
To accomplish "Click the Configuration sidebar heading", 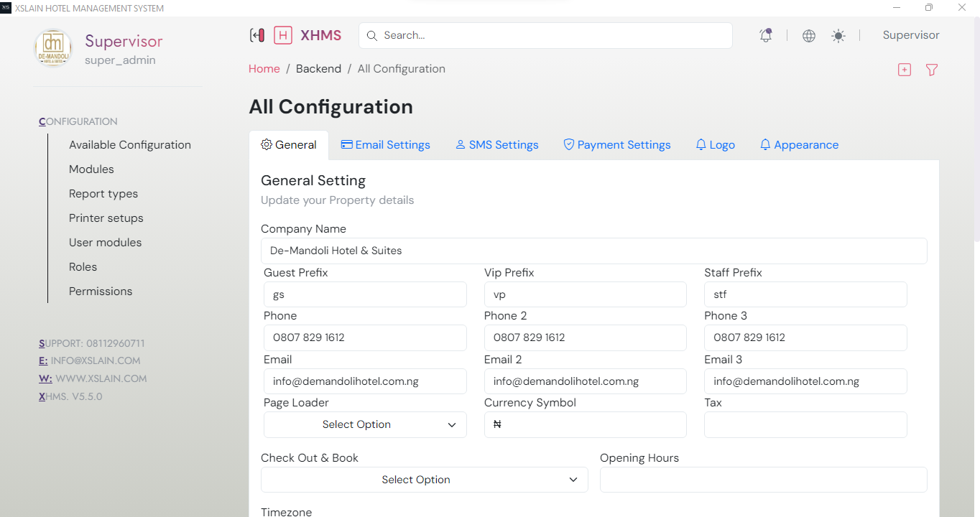I will pyautogui.click(x=78, y=122).
